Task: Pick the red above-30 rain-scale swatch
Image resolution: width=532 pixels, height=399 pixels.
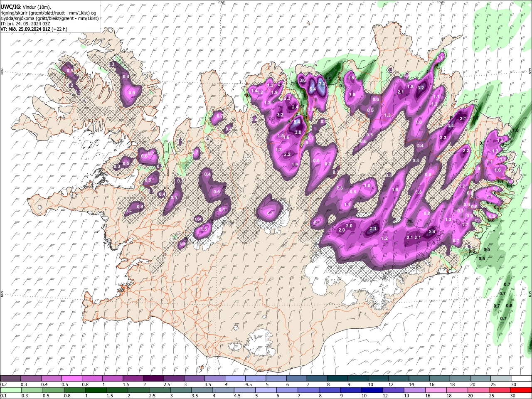Action: [x=521, y=390]
